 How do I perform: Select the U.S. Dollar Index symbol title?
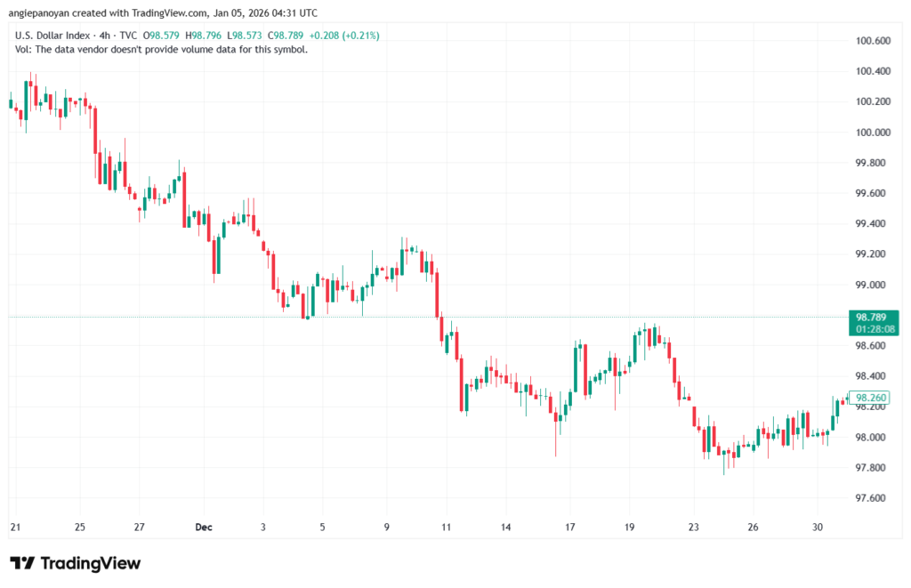[x=53, y=36]
